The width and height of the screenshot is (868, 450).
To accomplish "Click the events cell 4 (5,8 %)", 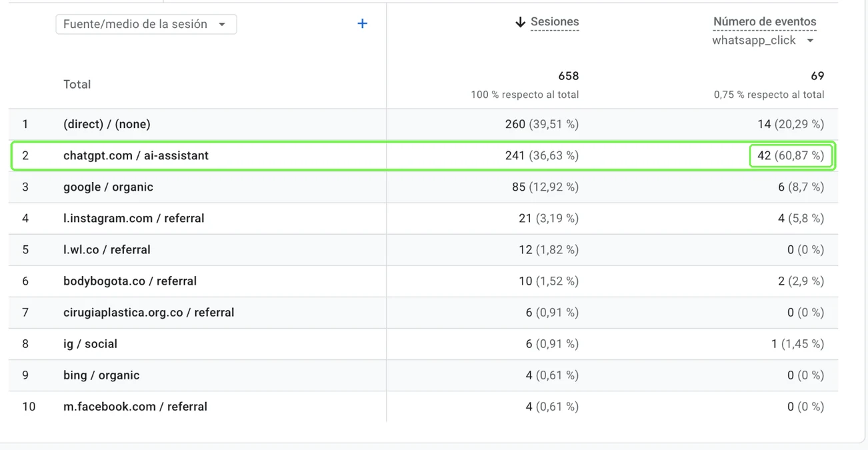I will pyautogui.click(x=801, y=218).
